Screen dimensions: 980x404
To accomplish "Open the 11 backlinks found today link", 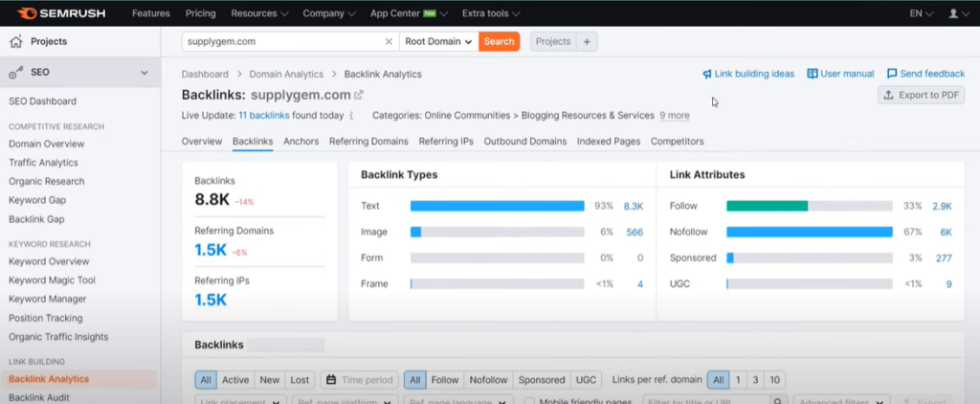I will click(264, 116).
